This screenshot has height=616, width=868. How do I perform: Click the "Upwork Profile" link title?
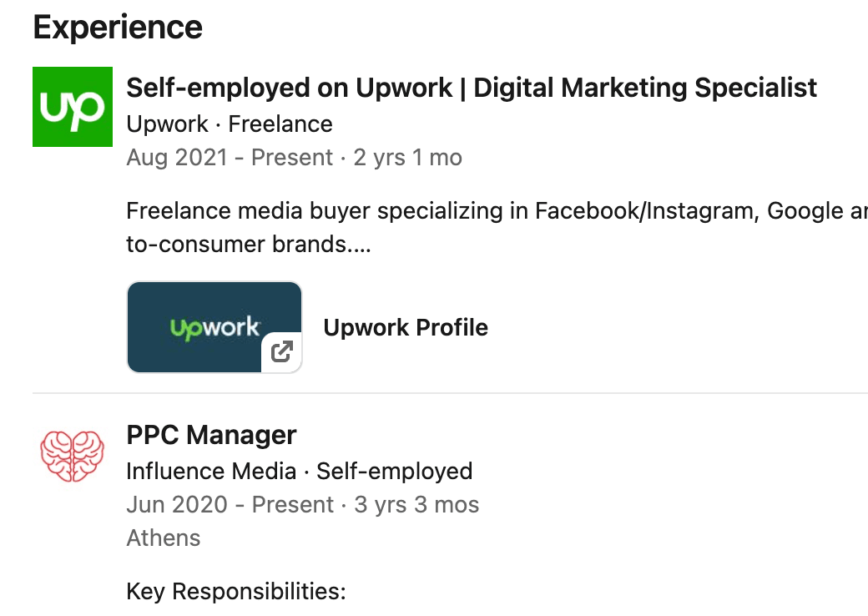406,327
